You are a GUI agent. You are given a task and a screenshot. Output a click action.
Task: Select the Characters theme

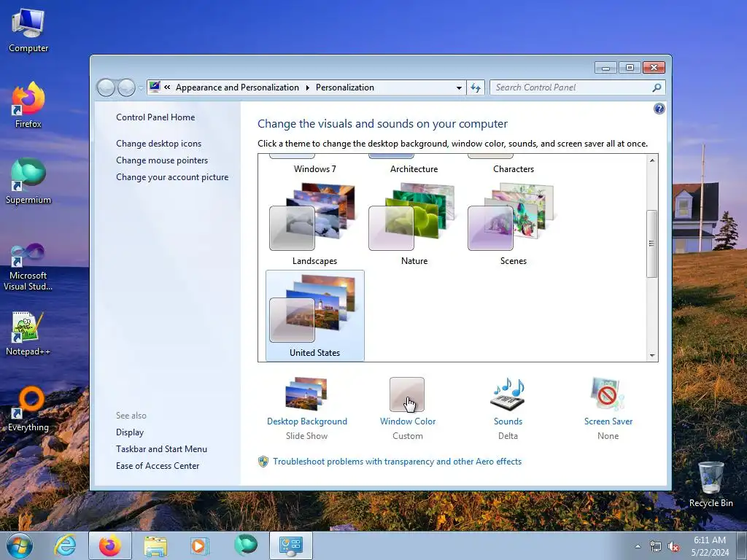click(x=513, y=165)
